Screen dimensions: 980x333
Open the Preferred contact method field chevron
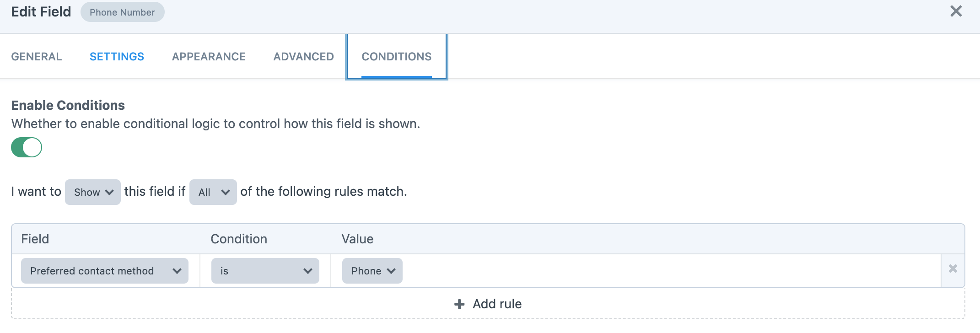click(x=178, y=270)
